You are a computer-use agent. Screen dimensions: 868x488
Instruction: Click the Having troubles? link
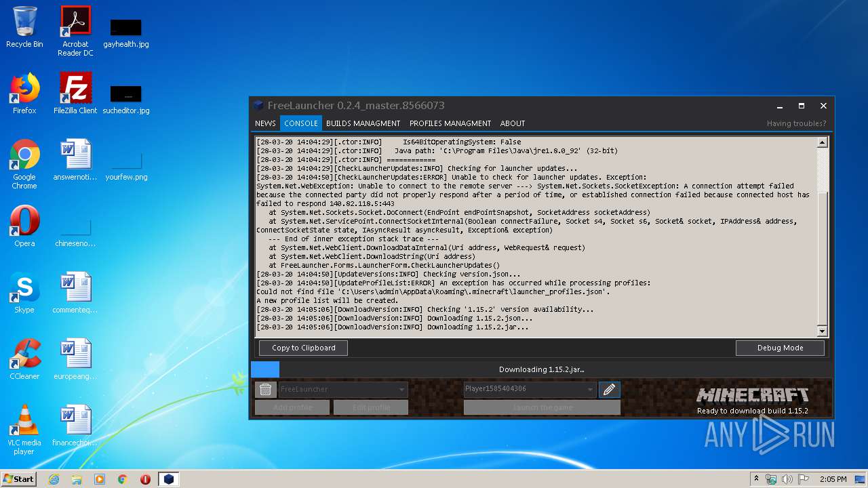click(x=796, y=123)
